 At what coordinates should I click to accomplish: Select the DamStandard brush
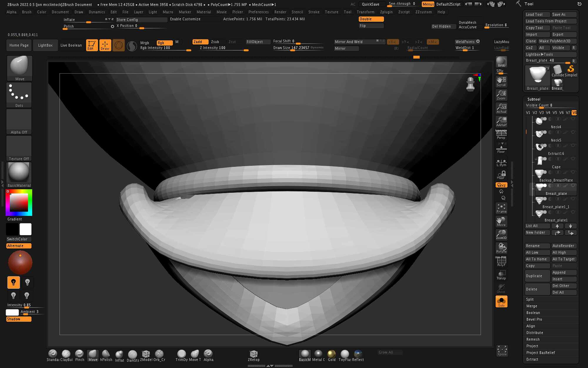click(132, 354)
